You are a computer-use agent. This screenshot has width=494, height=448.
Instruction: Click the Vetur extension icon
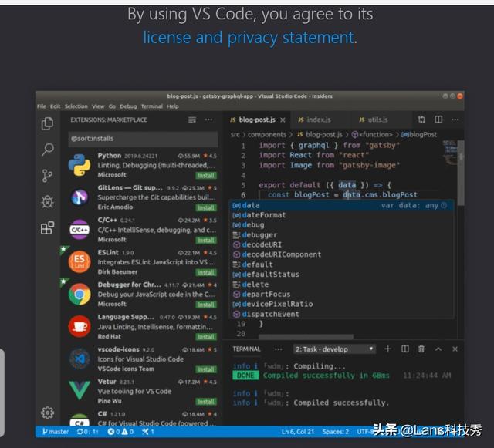click(x=80, y=389)
